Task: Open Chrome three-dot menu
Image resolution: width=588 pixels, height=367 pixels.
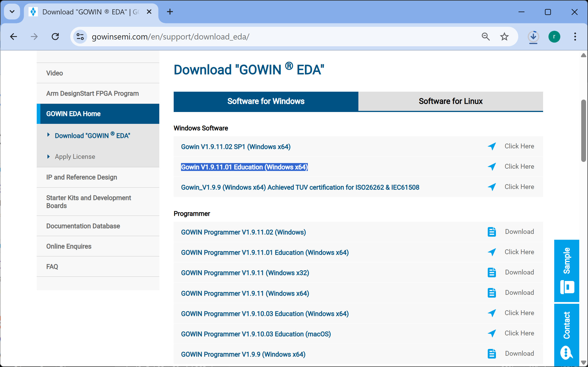Action: 575,37
